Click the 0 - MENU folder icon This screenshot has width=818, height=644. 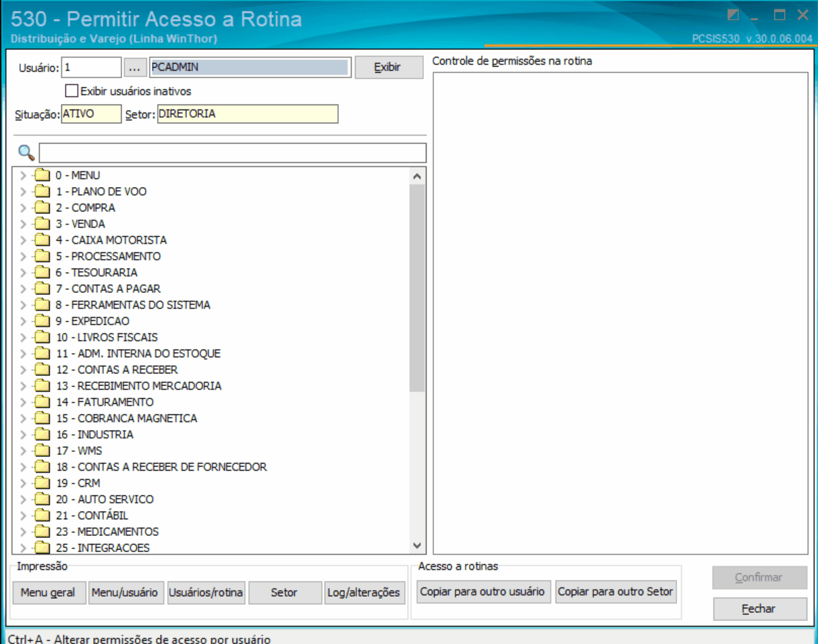coord(43,176)
